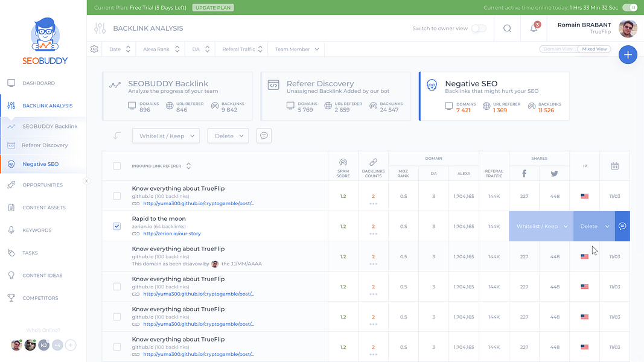
Task: Open Referer Discovery sidebar sub-item
Action: (x=43, y=145)
